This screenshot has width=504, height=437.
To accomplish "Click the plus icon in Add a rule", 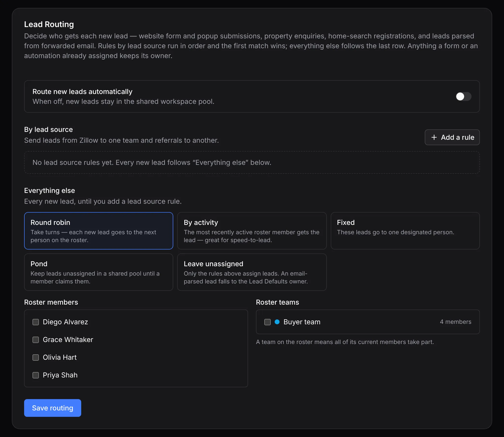I will tap(434, 137).
